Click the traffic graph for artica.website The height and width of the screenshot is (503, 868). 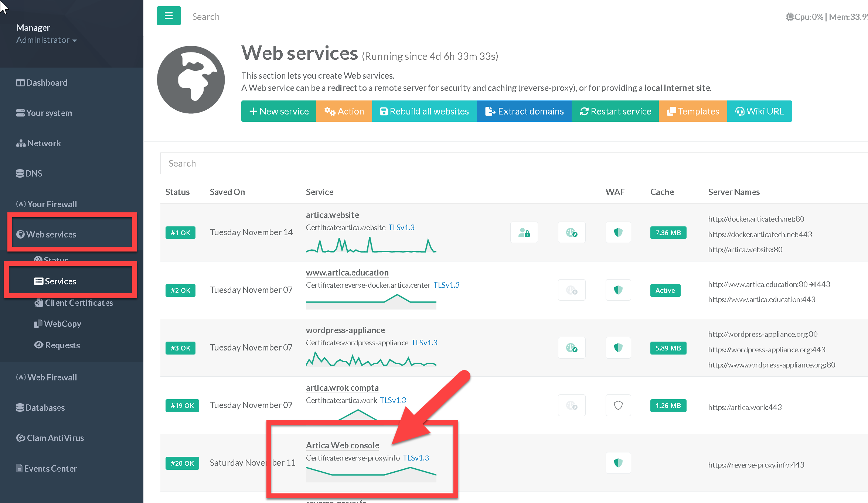click(x=371, y=245)
